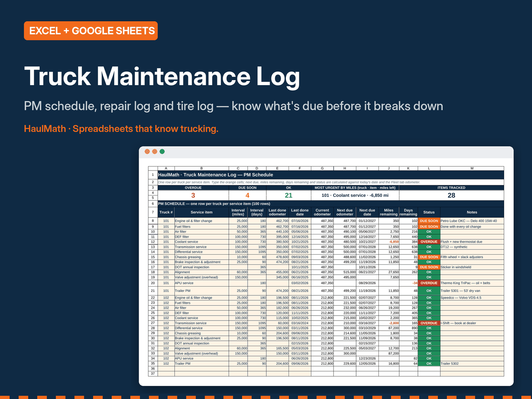Viewport: 532px width, 399px height.
Task: Select column header M
Action: tap(472, 168)
